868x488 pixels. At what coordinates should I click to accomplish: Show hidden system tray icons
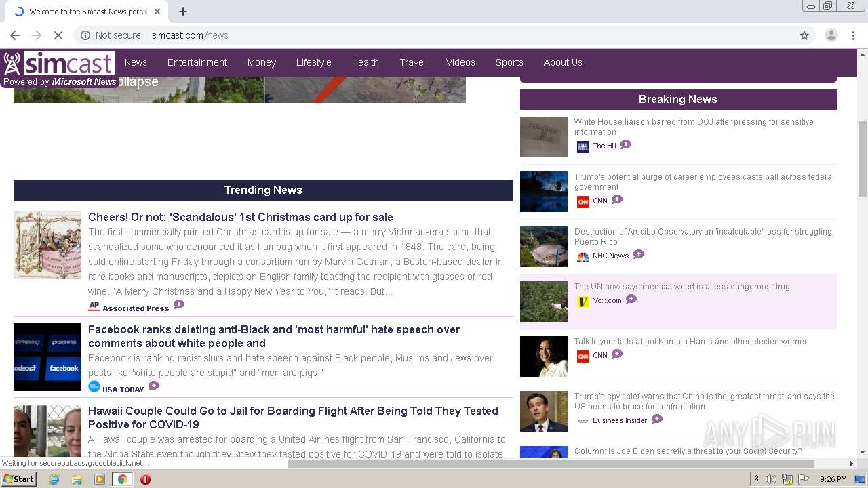pos(756,479)
